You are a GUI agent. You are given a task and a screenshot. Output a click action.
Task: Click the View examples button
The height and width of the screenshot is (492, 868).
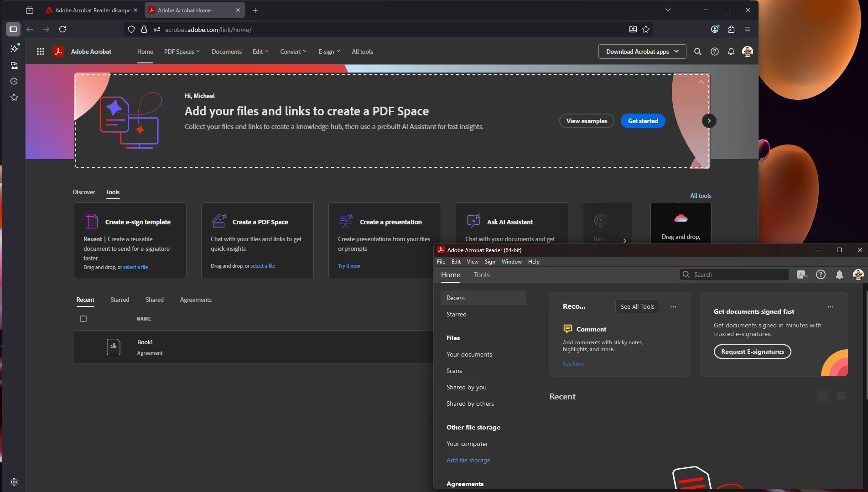pyautogui.click(x=587, y=121)
